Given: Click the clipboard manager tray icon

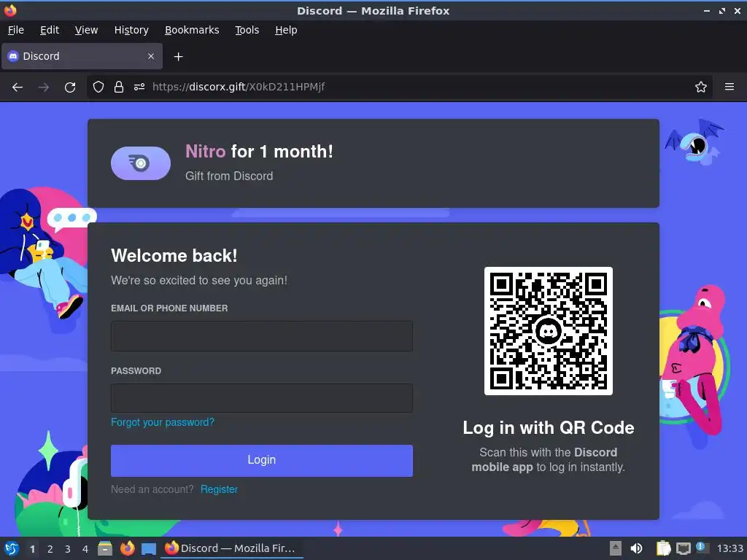Looking at the screenshot, I should 663,548.
